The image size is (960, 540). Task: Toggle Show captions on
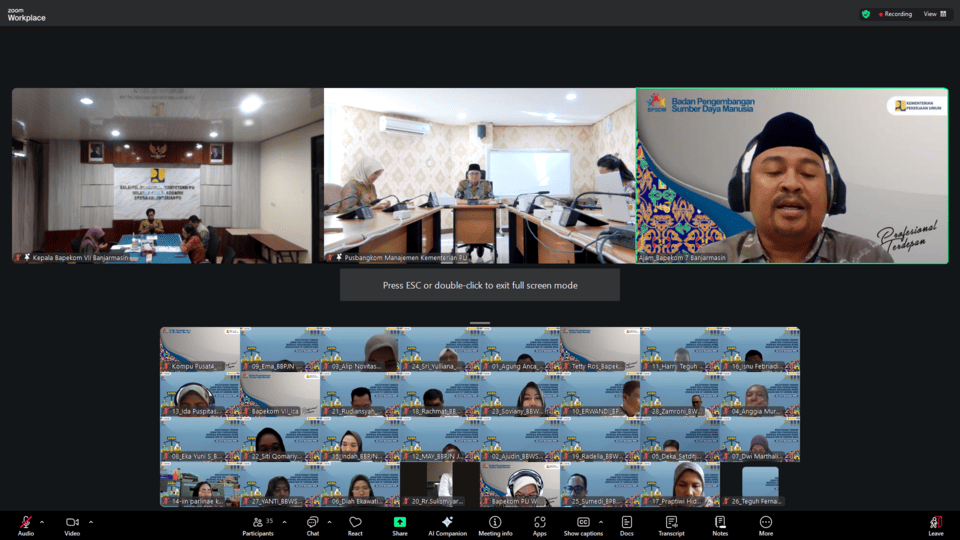(x=583, y=524)
